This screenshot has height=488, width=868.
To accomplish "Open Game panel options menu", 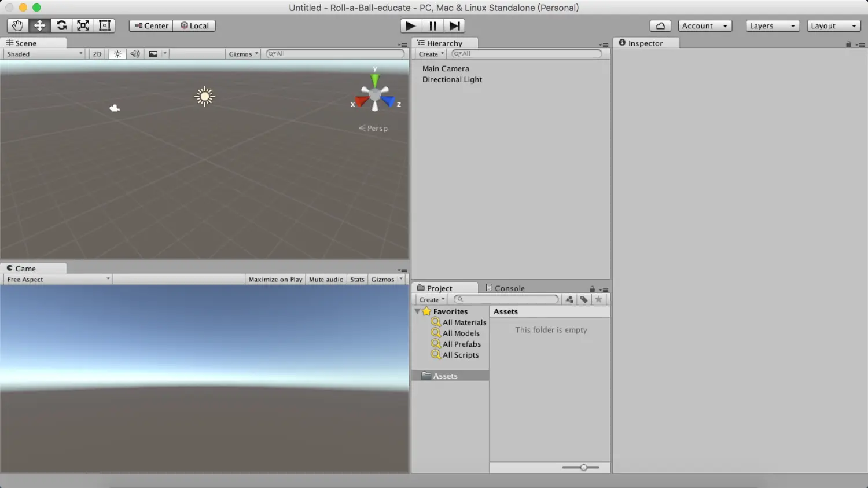I will pos(402,270).
